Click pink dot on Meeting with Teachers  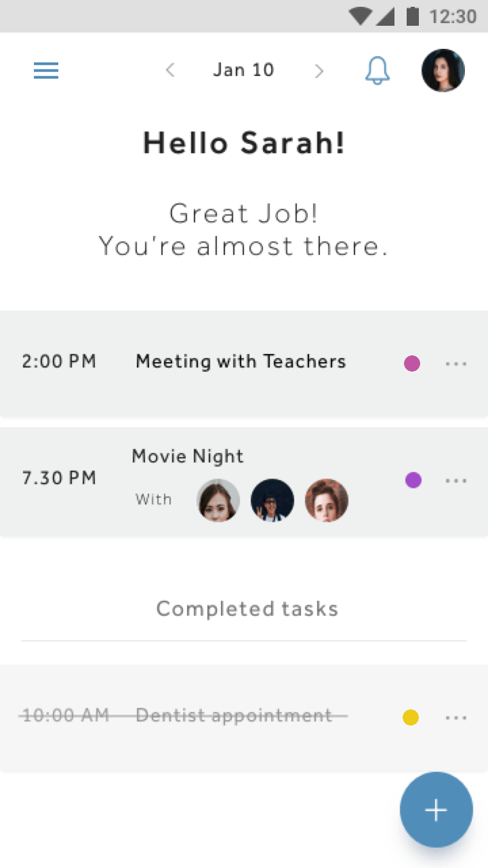pos(412,363)
